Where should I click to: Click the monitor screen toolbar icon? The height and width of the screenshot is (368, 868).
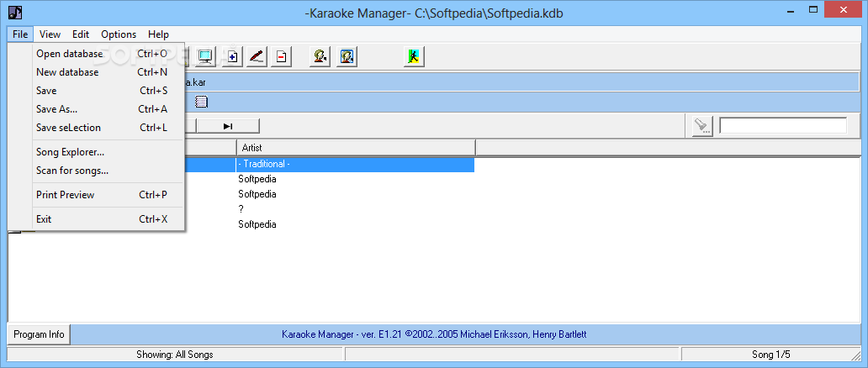pos(206,56)
